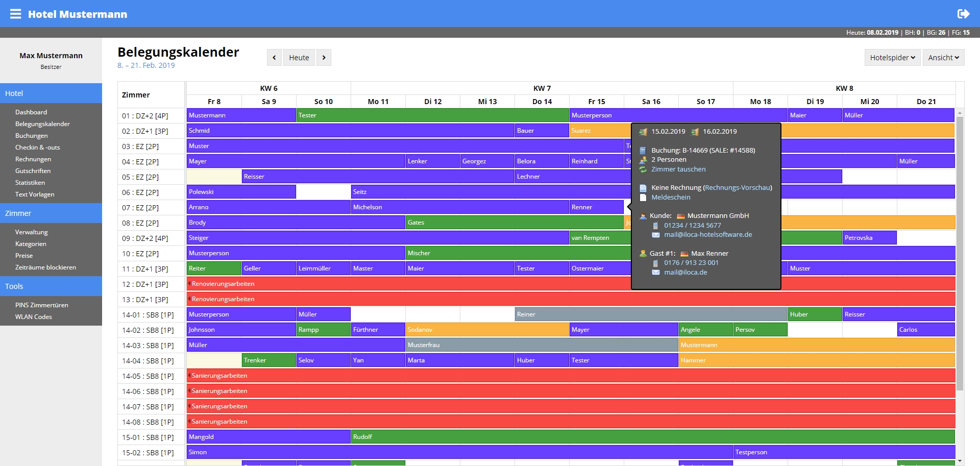Select the Renner booking in room 07
This screenshot has height=466, width=980.
597,207
